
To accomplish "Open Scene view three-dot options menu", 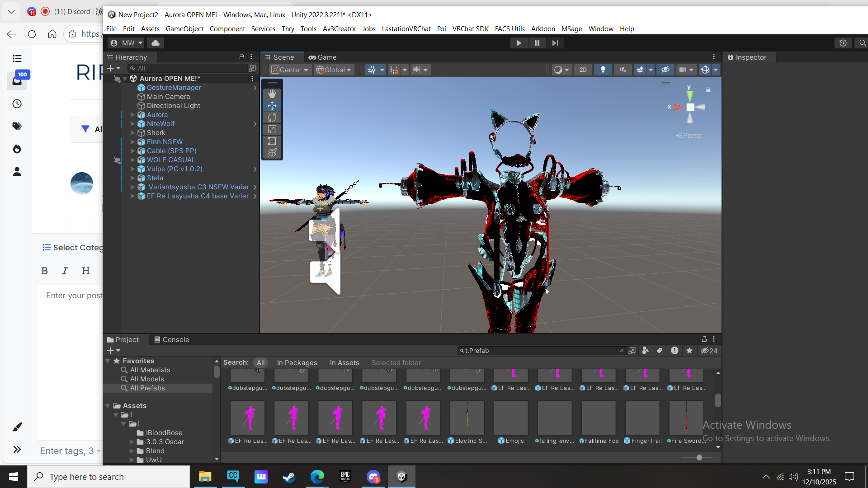I will click(x=714, y=57).
